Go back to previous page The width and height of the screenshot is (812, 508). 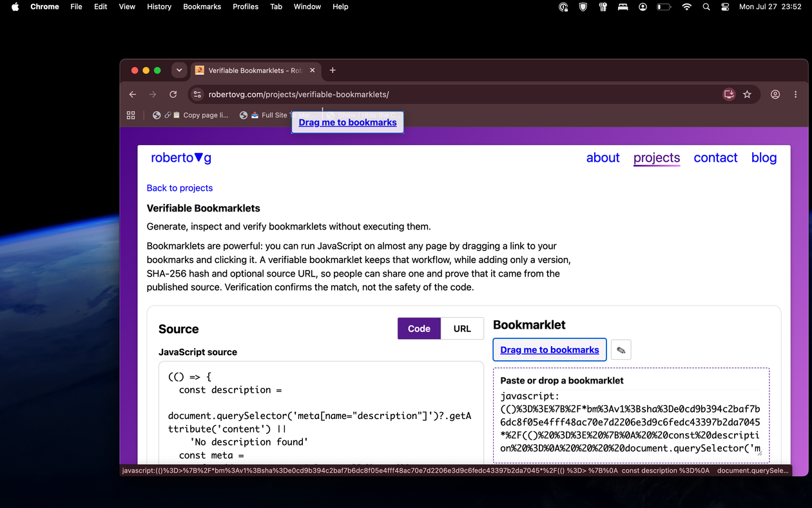click(133, 94)
